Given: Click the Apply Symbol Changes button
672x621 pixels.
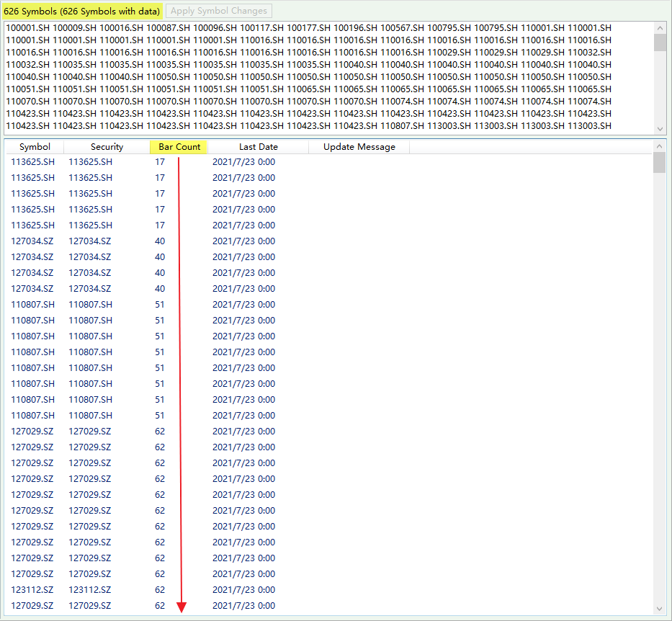Looking at the screenshot, I should (x=220, y=11).
